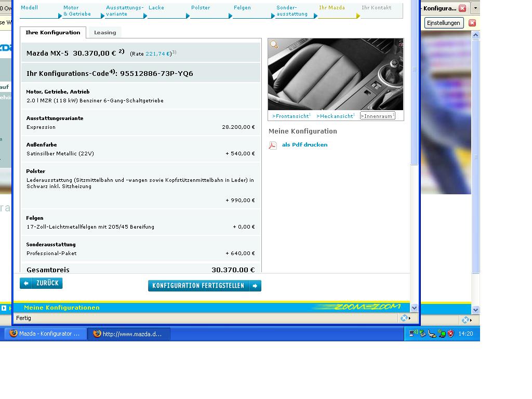The height and width of the screenshot is (399, 532).
Task: Click the PDF icon beside 'als Pdf drucken'
Action: 273,145
